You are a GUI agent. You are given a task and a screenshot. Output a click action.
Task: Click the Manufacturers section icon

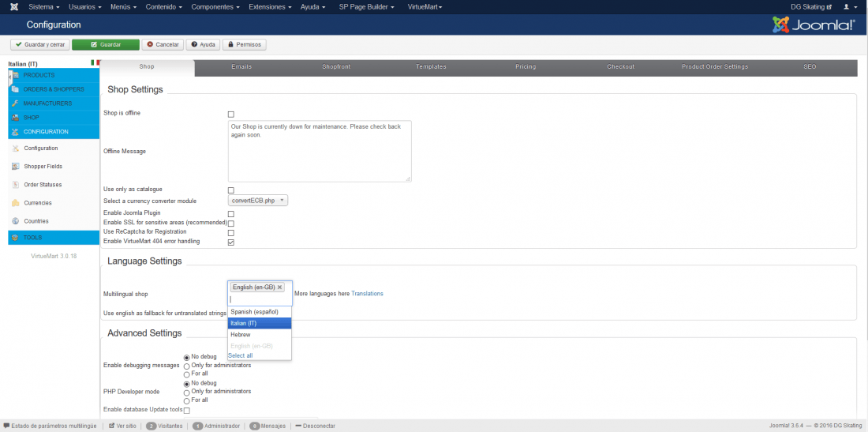coord(16,103)
